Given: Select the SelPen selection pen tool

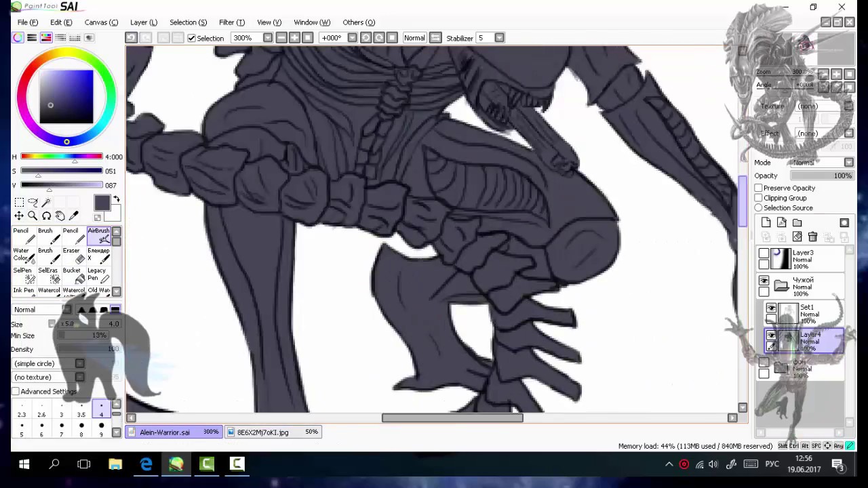Looking at the screenshot, I should coord(24,274).
